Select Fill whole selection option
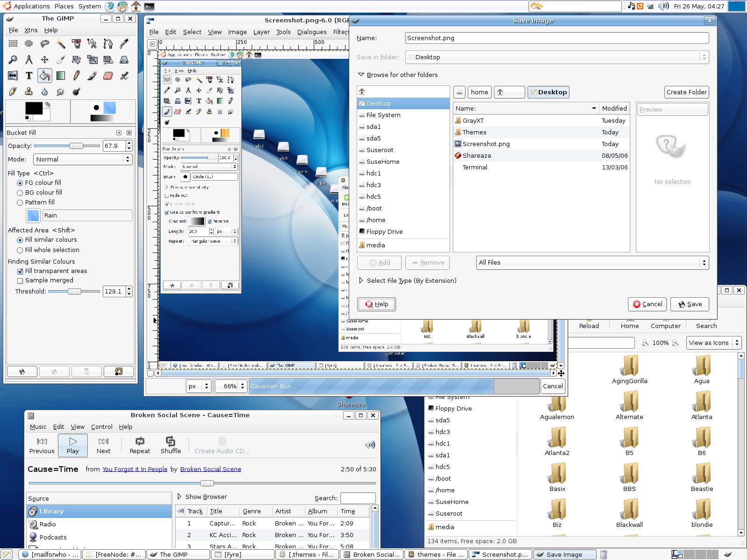 pyautogui.click(x=48, y=250)
